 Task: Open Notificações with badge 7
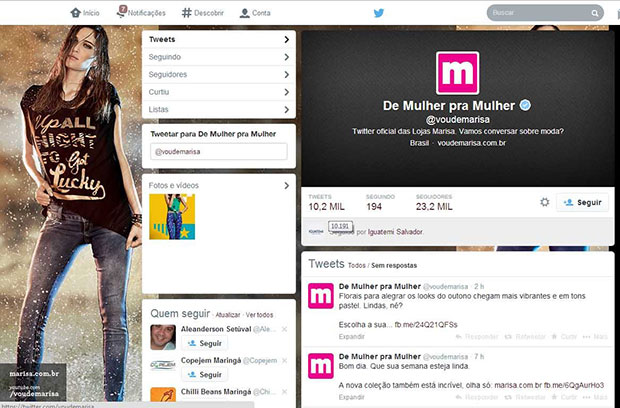141,12
